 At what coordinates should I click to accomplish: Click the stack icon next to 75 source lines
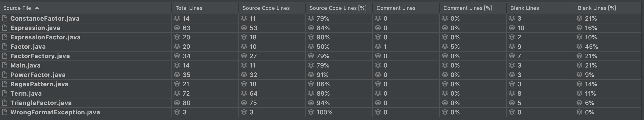244,103
